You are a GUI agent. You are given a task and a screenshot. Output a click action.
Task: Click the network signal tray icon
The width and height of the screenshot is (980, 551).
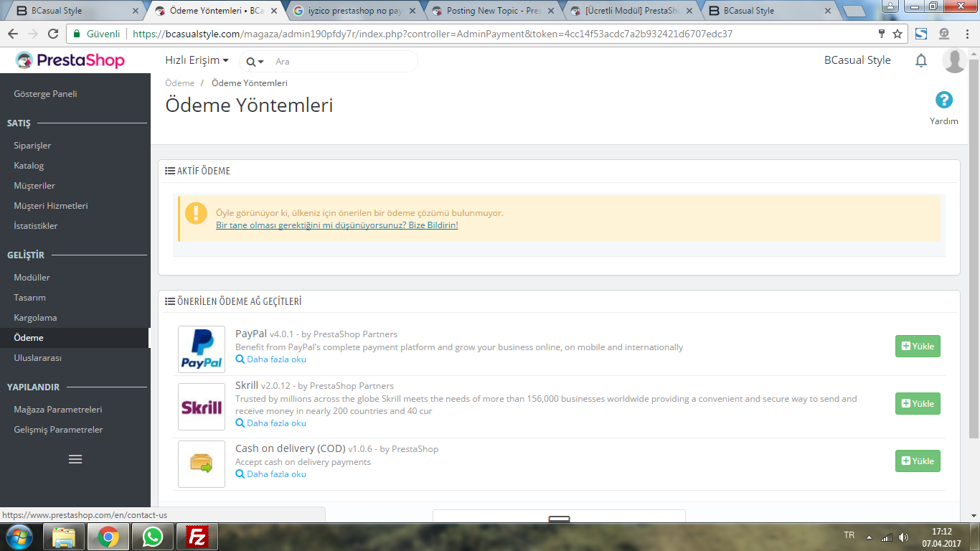point(887,537)
